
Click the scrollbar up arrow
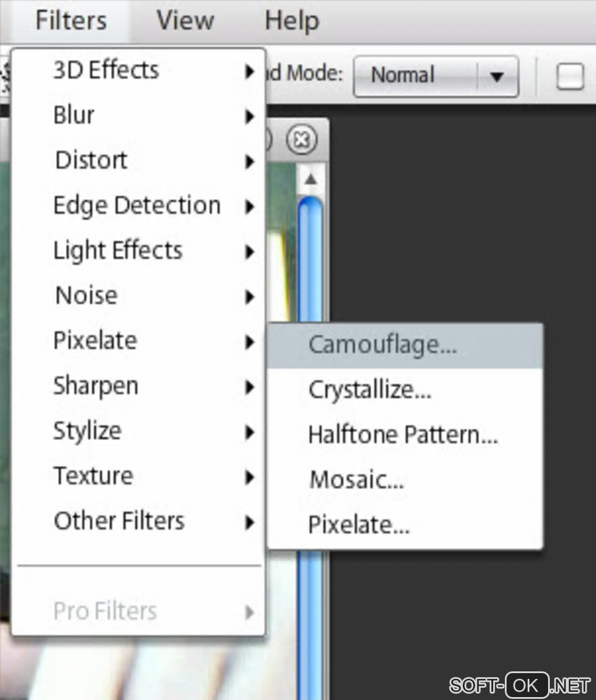[311, 179]
